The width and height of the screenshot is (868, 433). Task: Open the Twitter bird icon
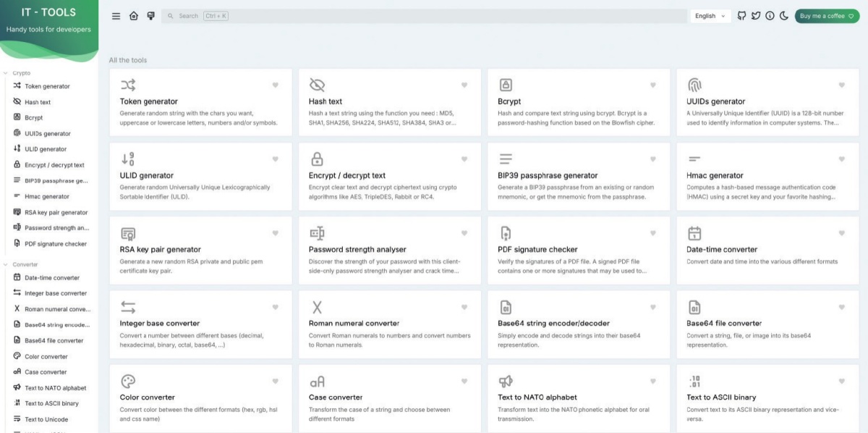click(x=756, y=16)
